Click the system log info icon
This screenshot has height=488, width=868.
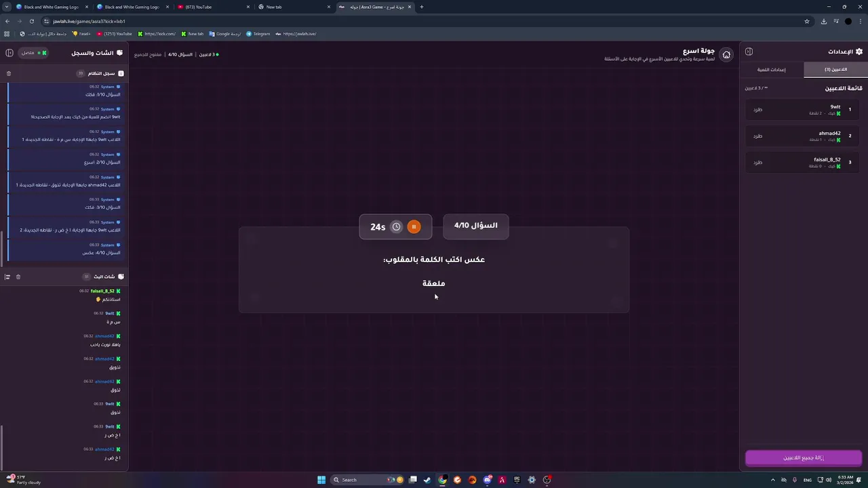[121, 73]
